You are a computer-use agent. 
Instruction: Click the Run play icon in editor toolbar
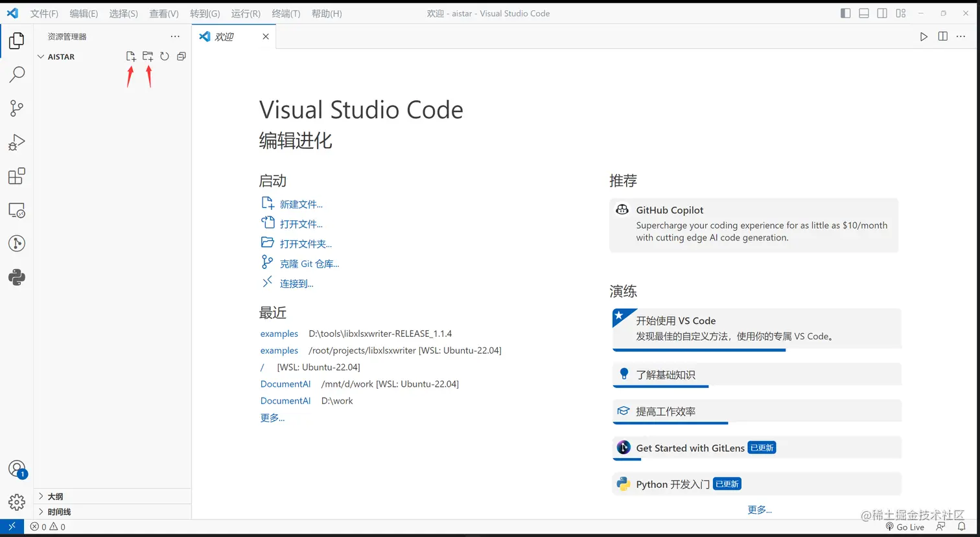tap(924, 36)
